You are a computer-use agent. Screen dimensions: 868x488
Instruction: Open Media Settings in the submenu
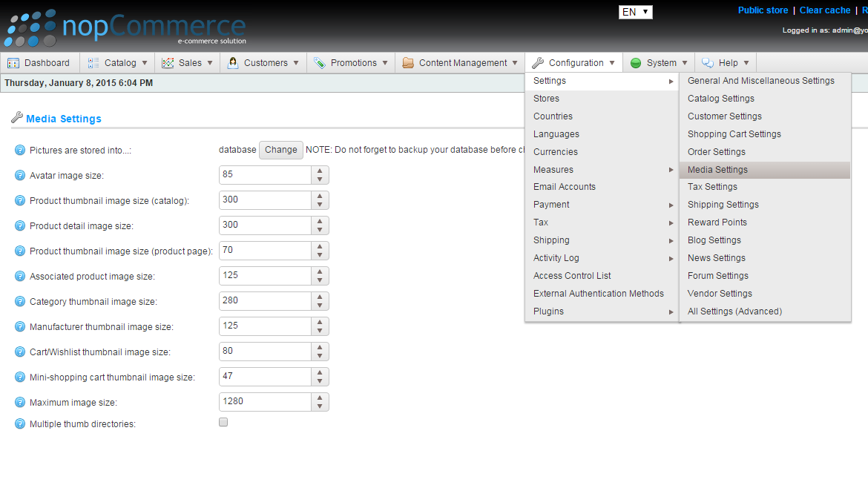click(x=764, y=170)
